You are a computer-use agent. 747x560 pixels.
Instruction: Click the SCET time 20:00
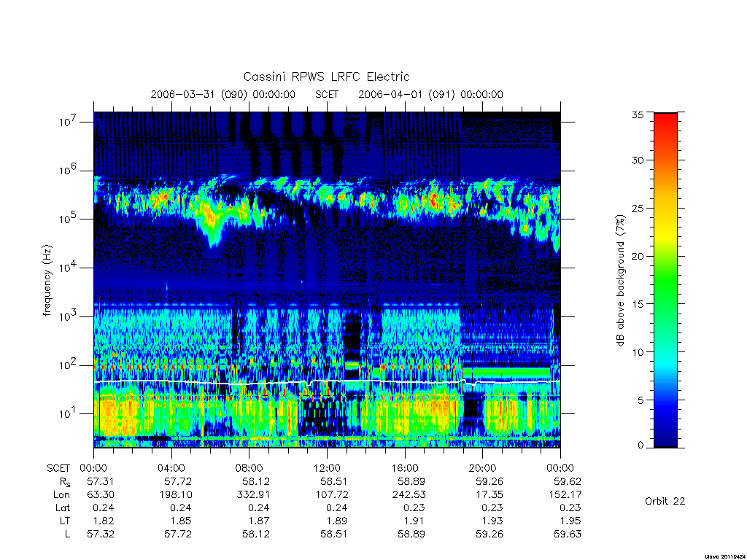tap(483, 468)
